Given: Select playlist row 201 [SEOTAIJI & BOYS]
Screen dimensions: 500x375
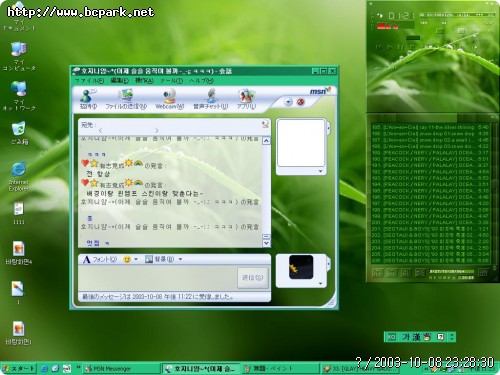Looking at the screenshot, I should point(430,229).
